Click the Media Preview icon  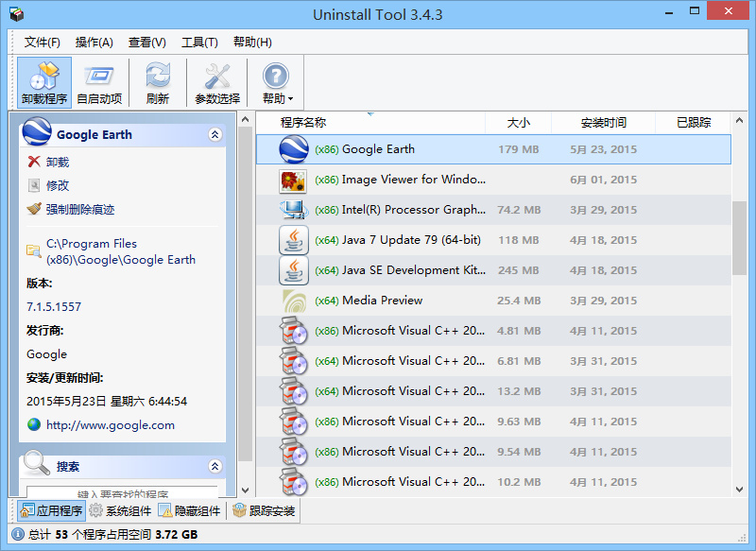[x=294, y=301]
